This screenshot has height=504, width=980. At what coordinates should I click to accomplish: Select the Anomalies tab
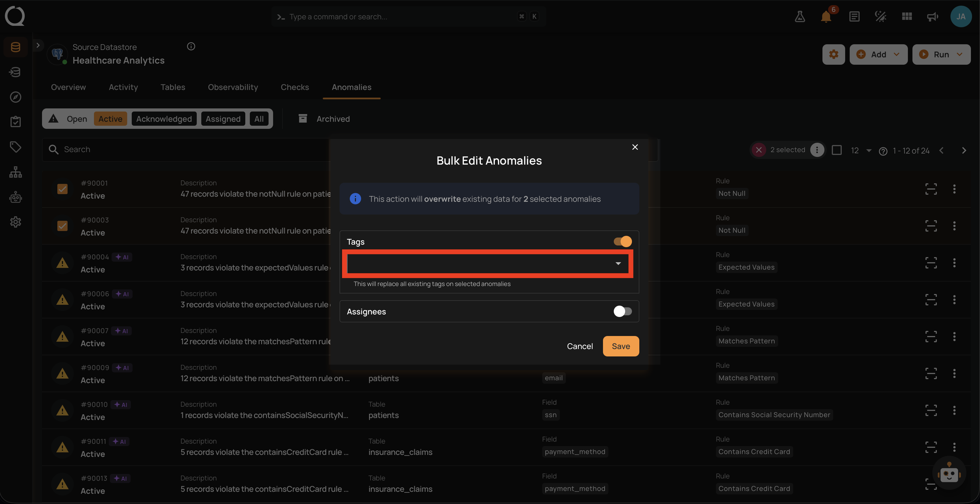[x=351, y=87]
